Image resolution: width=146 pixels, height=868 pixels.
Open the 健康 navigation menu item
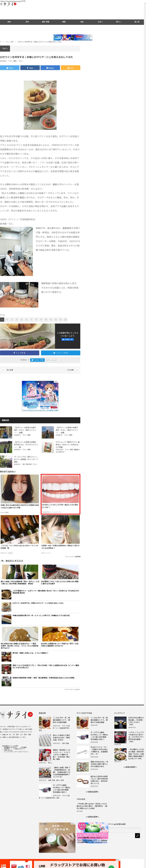tap(64, 22)
